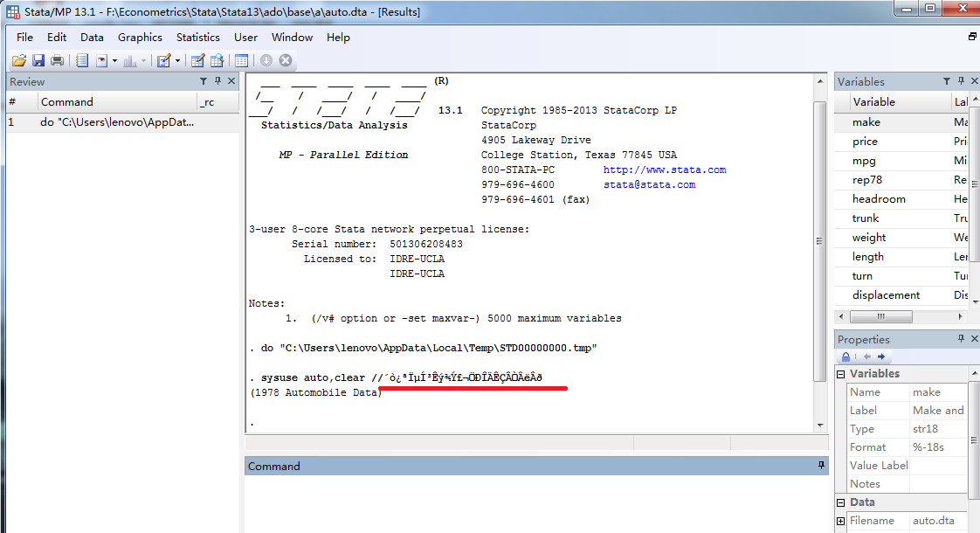This screenshot has height=533, width=980.
Task: Click the Properties previous variable arrow
Action: [866, 356]
